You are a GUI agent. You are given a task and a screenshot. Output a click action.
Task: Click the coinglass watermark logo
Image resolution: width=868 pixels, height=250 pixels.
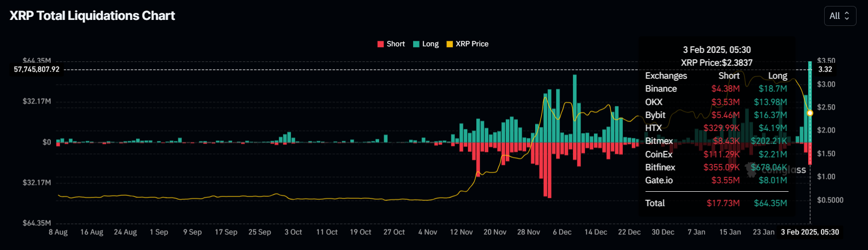775,169
